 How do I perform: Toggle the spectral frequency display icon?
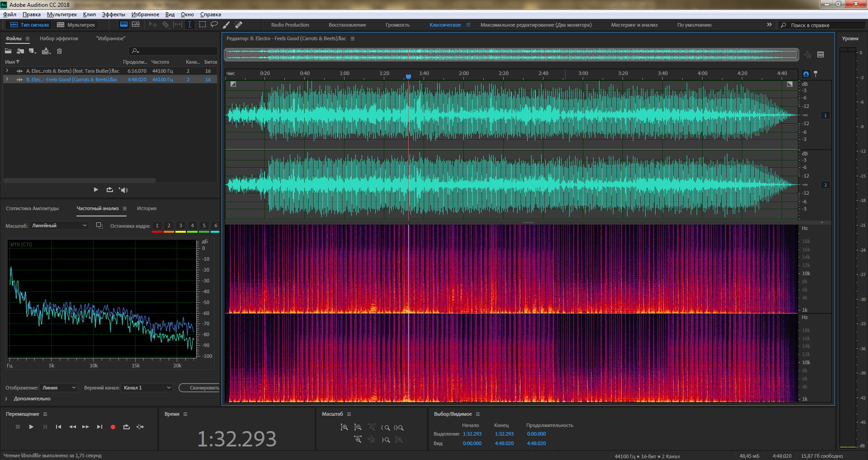(x=123, y=24)
